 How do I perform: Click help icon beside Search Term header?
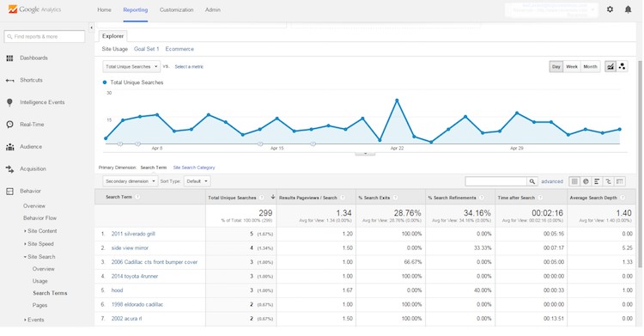(x=137, y=197)
